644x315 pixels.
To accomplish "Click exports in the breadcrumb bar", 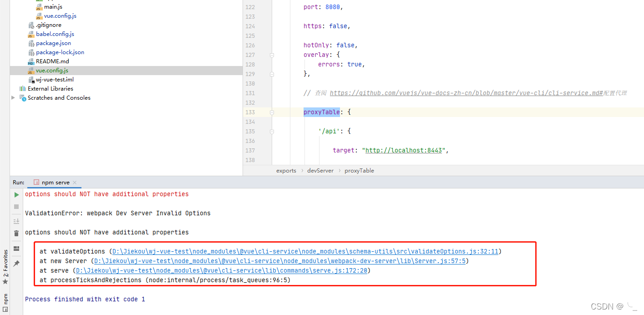I will coord(286,170).
